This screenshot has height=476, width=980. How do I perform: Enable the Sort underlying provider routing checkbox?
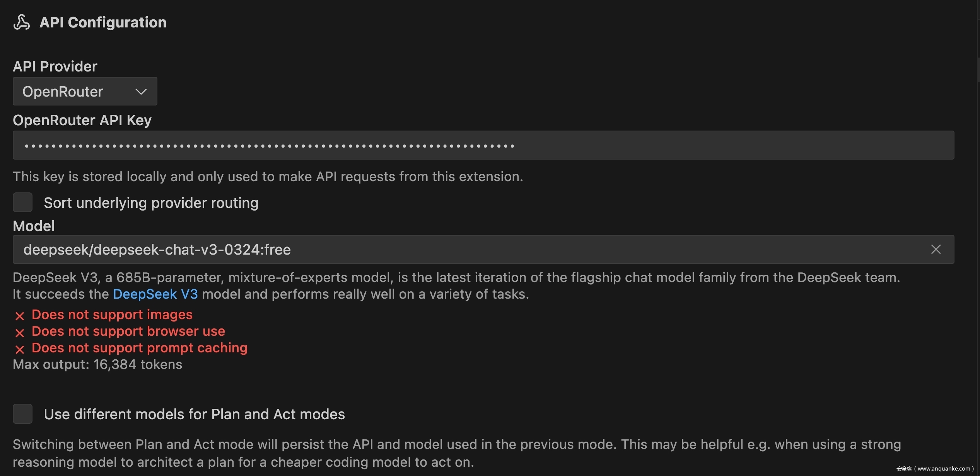(x=22, y=202)
